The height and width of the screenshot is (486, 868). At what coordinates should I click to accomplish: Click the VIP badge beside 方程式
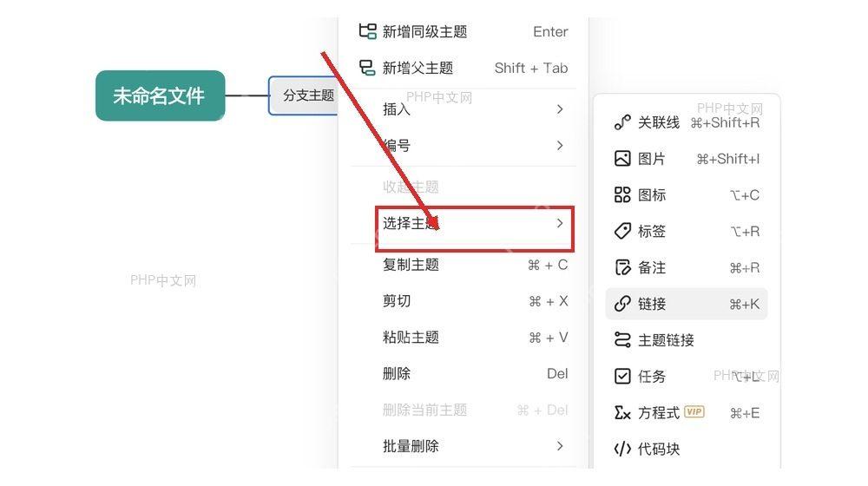[694, 412]
